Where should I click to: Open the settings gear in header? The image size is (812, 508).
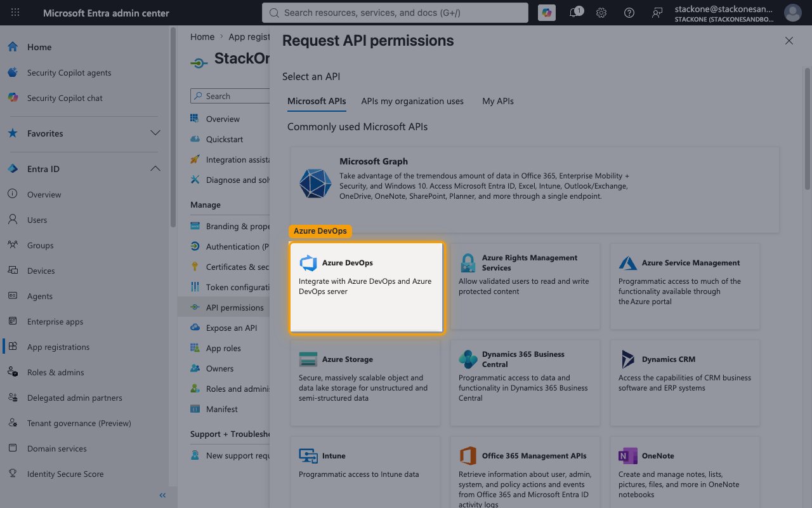(601, 13)
